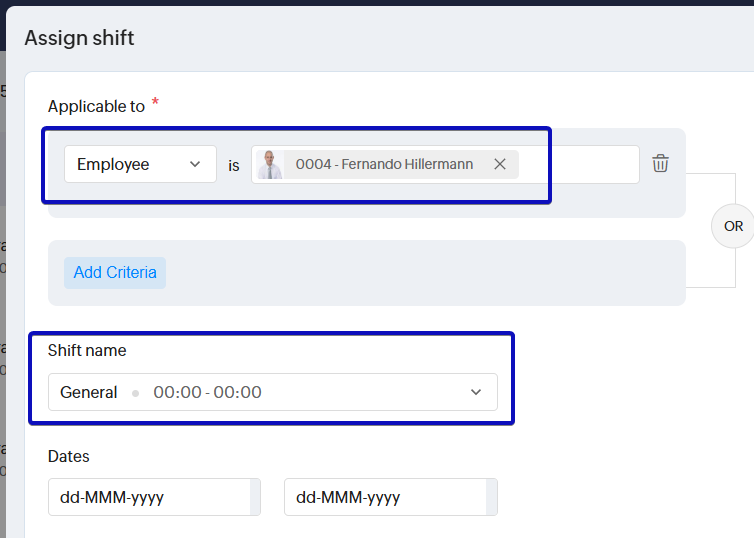Click Fernando Hillermann's profile photo

[x=270, y=164]
